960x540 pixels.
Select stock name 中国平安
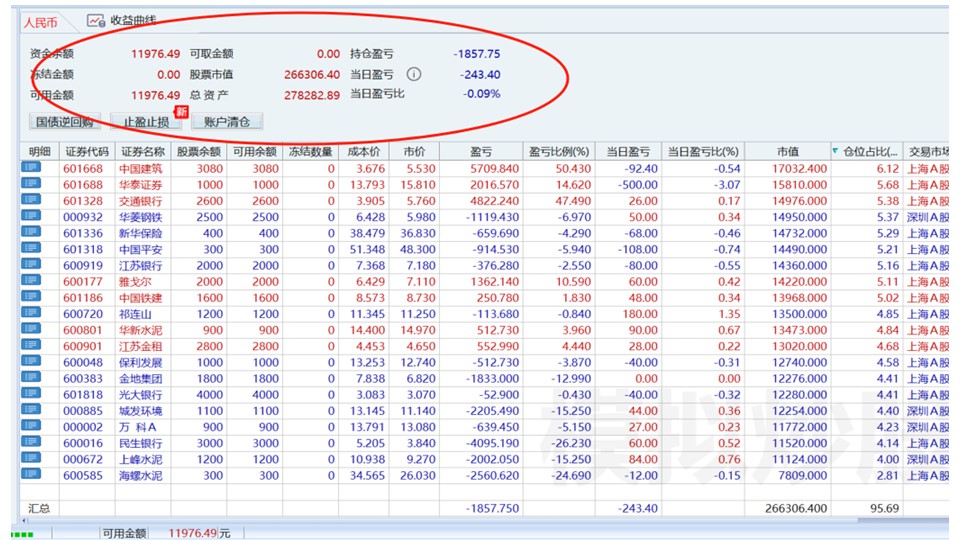coord(140,249)
